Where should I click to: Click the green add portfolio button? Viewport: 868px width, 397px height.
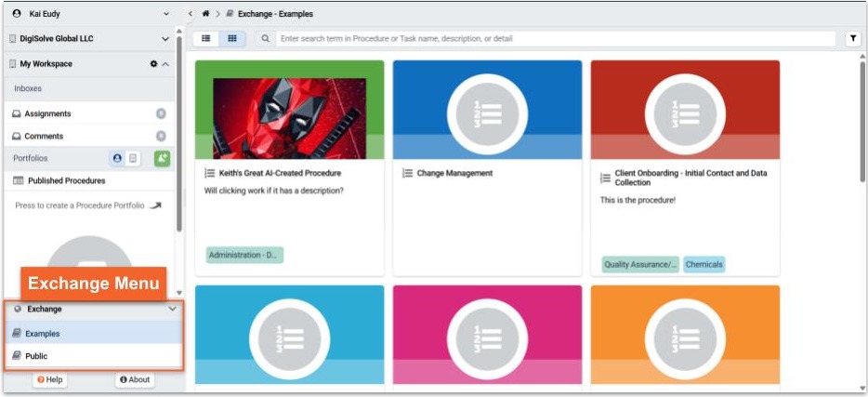[x=163, y=158]
